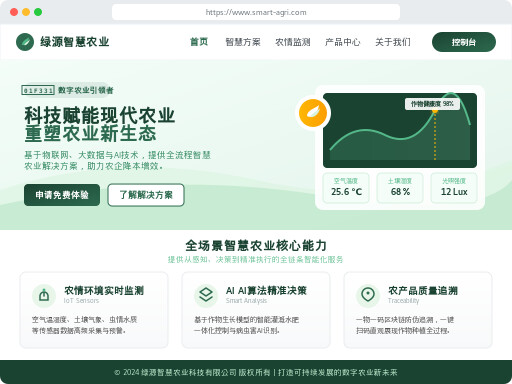Select 产品中心 in the navbar
Image resolution: width=512 pixels, height=384 pixels.
coord(343,42)
